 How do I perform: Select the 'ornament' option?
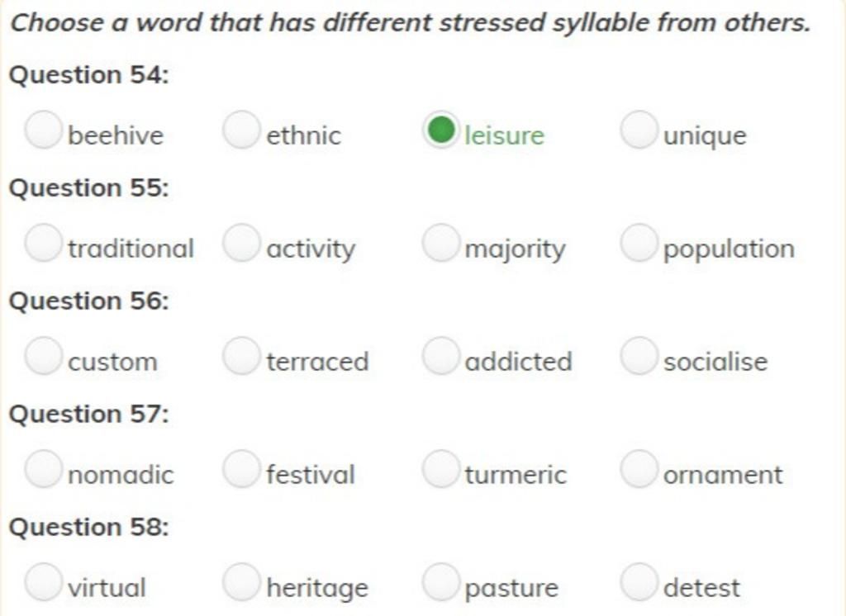click(x=639, y=469)
